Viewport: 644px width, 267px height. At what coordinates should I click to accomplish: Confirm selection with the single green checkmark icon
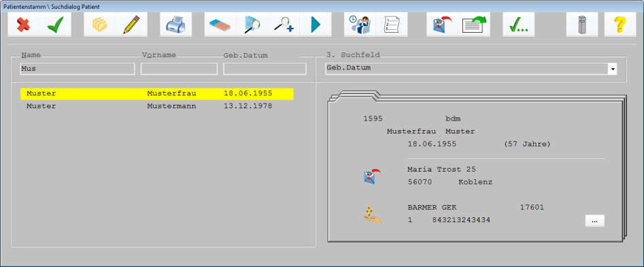(x=56, y=25)
